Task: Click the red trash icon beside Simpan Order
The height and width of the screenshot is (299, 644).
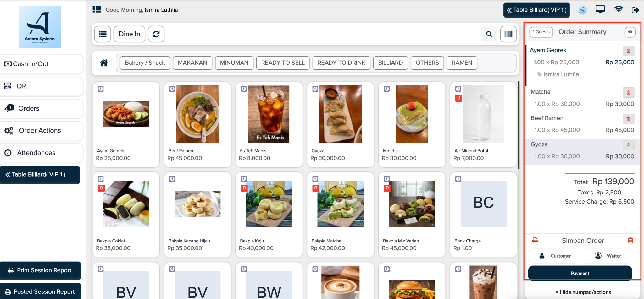Action: pos(630,241)
